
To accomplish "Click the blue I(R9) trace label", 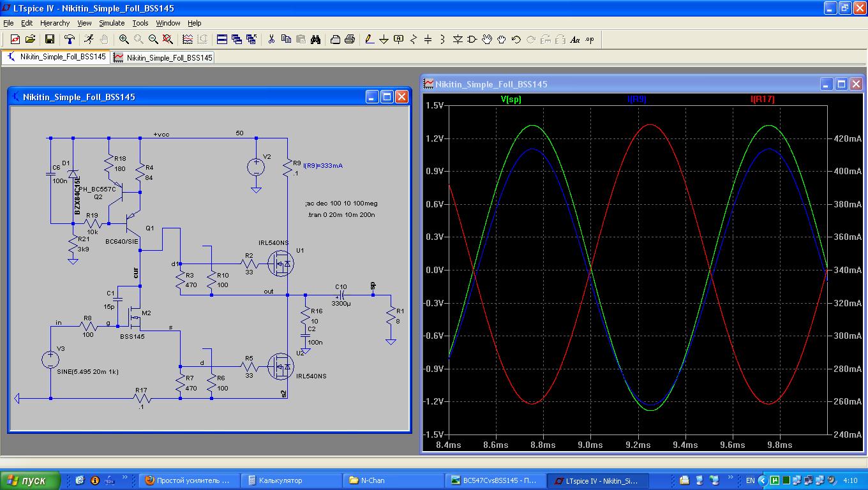I will point(637,100).
